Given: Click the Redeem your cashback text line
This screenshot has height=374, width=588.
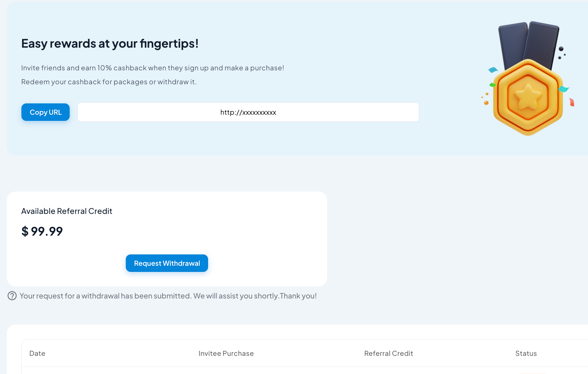Looking at the screenshot, I should pos(109,82).
